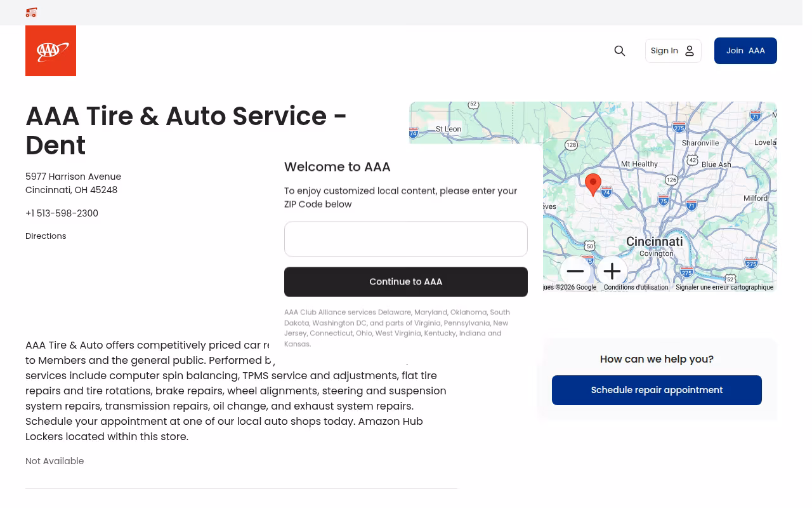Open the search magnifier icon
This screenshot has width=812, height=508.
tap(620, 51)
